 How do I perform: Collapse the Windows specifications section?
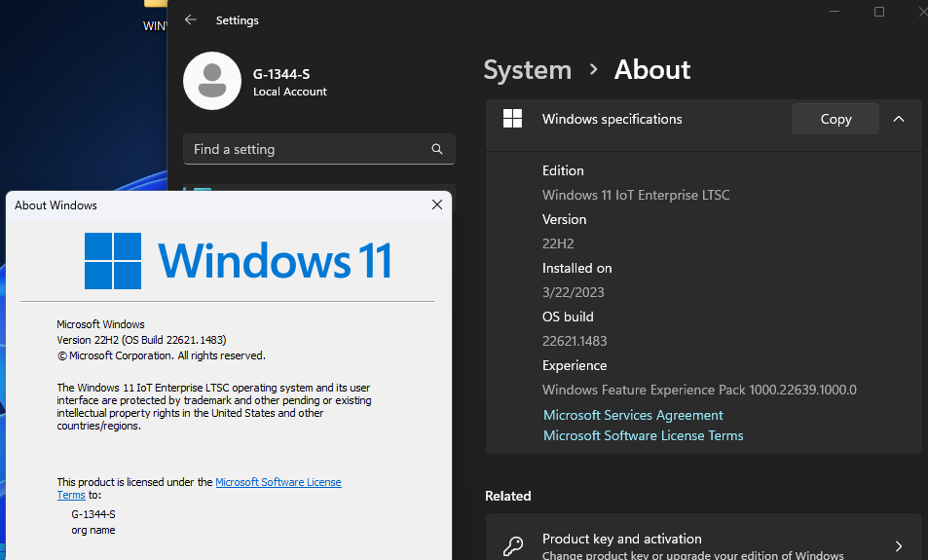(x=899, y=119)
